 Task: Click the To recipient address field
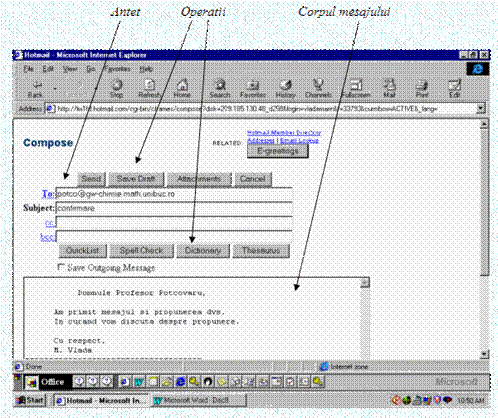(x=174, y=194)
